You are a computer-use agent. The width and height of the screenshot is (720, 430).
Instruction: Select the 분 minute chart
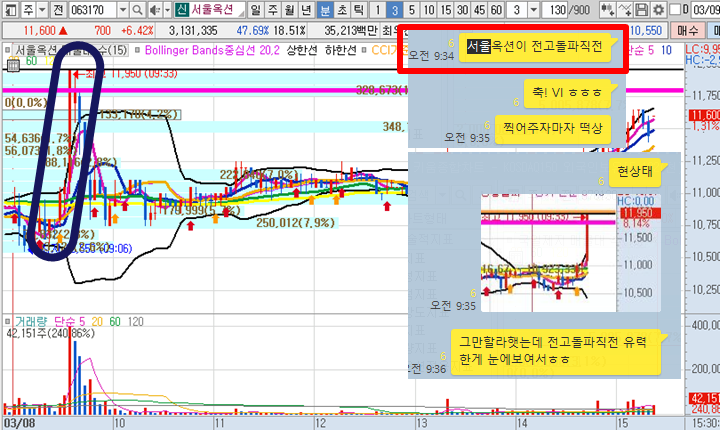click(325, 9)
